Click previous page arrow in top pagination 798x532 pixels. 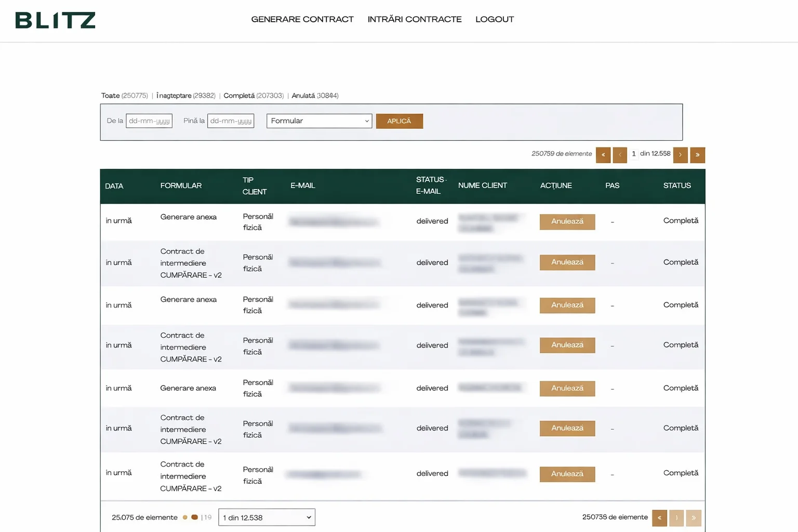point(620,155)
